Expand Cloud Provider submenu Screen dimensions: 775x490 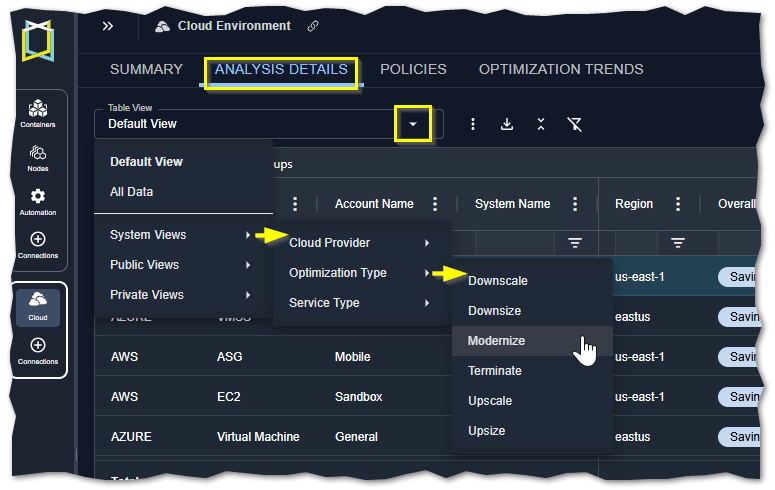pos(362,243)
